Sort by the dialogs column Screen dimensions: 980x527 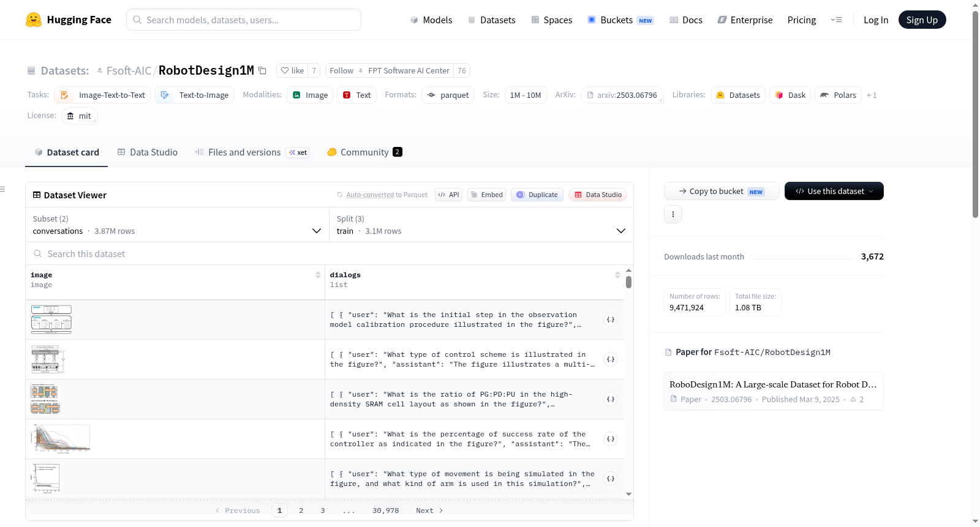[617, 275]
